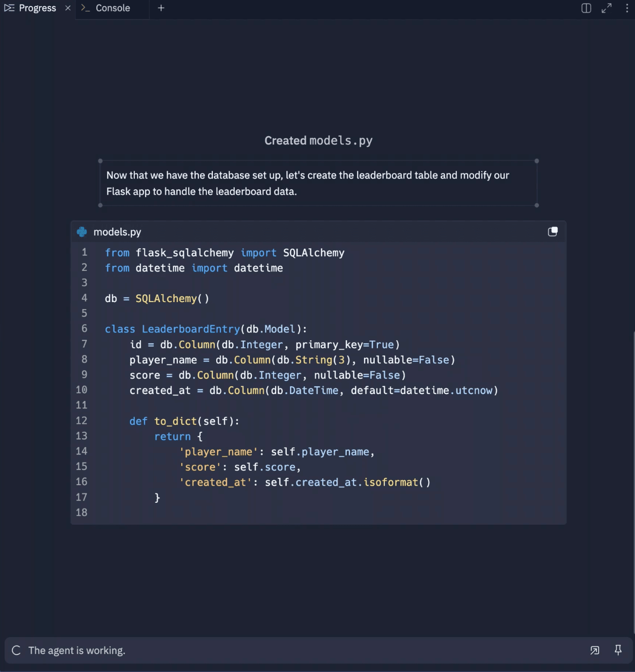Viewport: 635px width, 672px height.
Task: Close the Progress tab
Action: (68, 8)
